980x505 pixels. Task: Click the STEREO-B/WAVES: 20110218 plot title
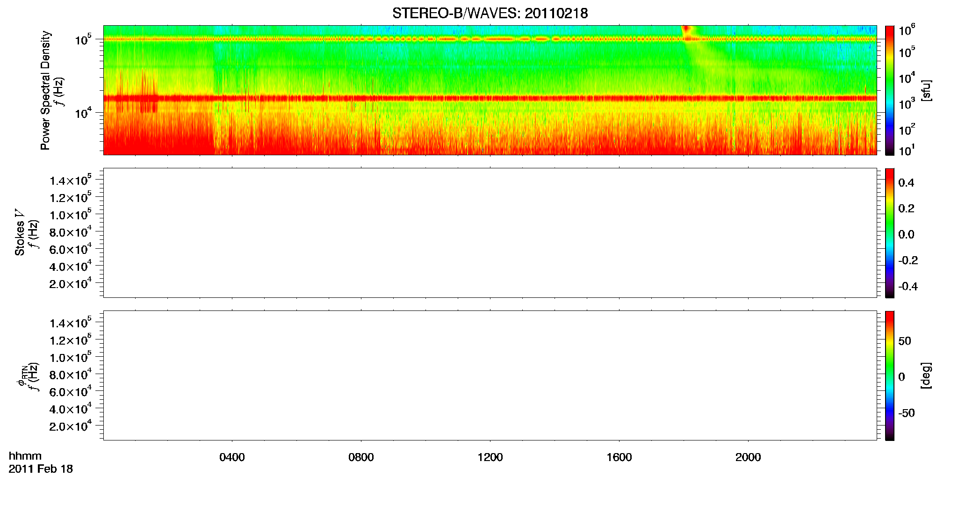coord(490,13)
